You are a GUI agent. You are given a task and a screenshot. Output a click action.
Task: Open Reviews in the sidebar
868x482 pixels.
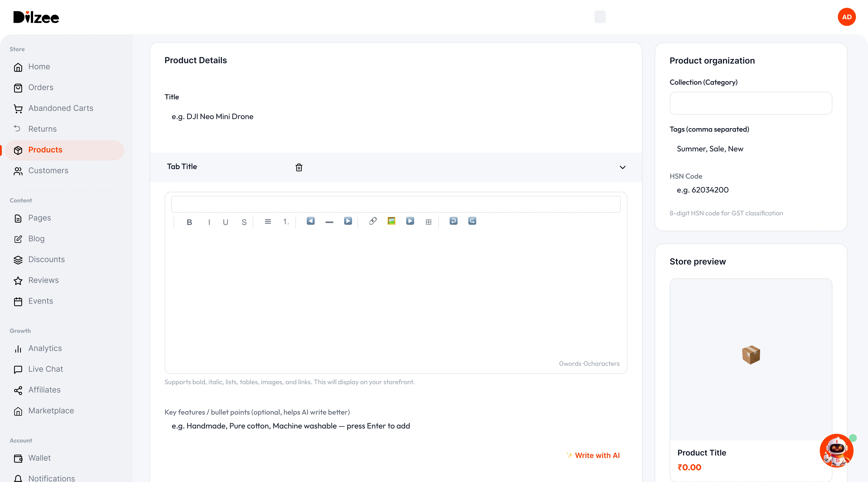(65, 280)
